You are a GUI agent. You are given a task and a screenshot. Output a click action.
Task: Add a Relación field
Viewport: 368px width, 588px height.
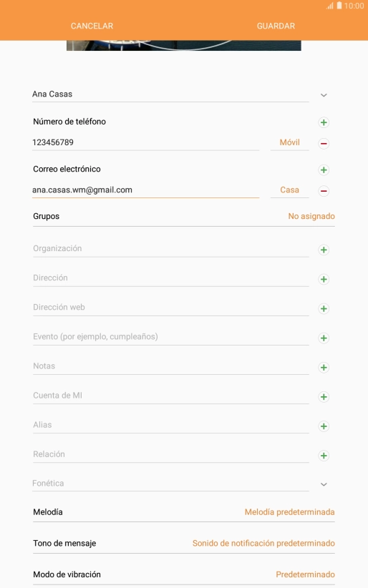pyautogui.click(x=324, y=456)
